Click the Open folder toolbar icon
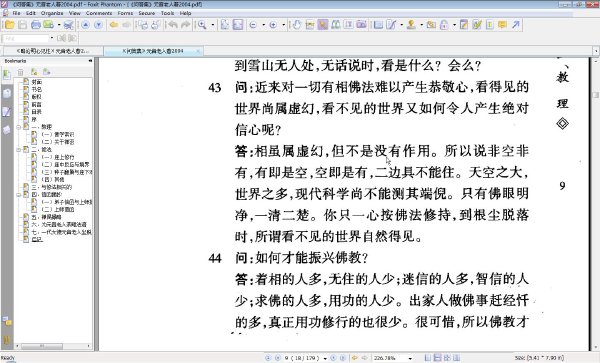 coord(9,25)
